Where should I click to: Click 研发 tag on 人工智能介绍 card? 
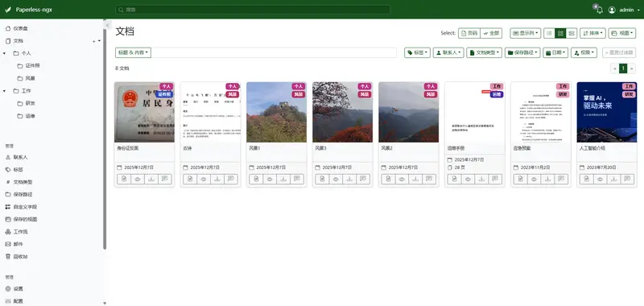(x=629, y=94)
